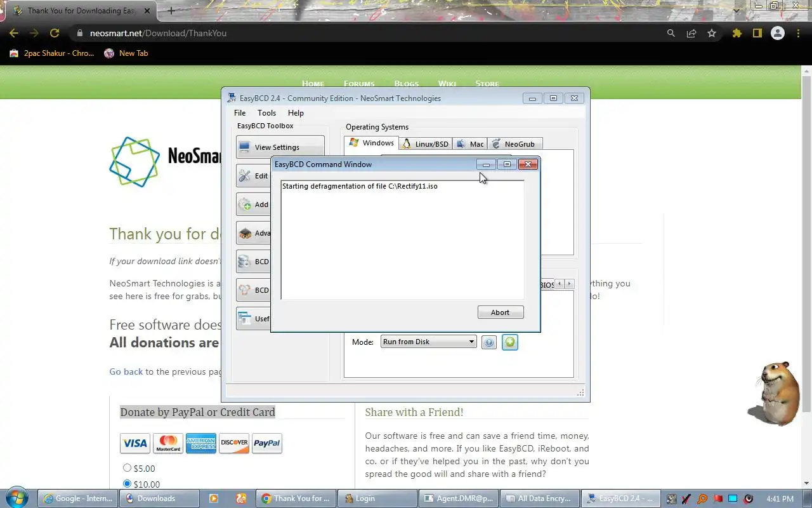The height and width of the screenshot is (508, 812).
Task: Click the View Settings toolbox button
Action: coord(280,147)
